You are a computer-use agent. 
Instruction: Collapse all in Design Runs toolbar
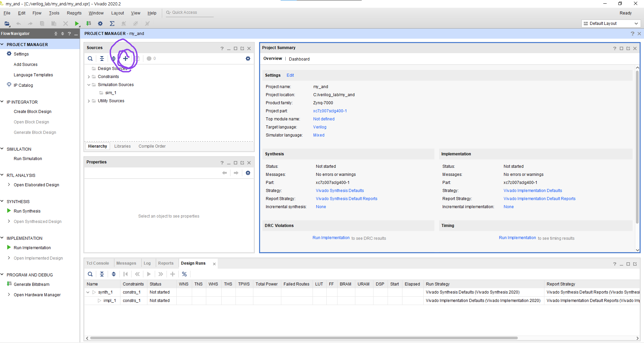pyautogui.click(x=102, y=274)
